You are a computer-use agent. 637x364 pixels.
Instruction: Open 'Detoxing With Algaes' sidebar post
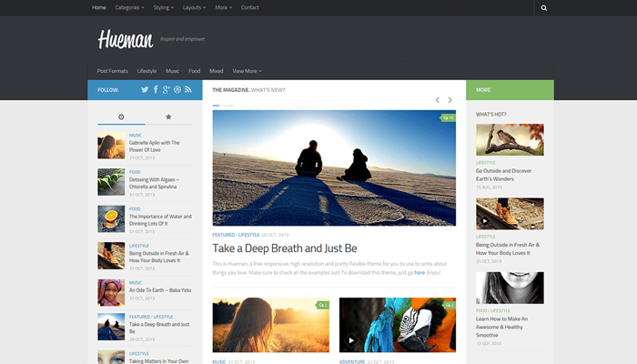pyautogui.click(x=154, y=183)
